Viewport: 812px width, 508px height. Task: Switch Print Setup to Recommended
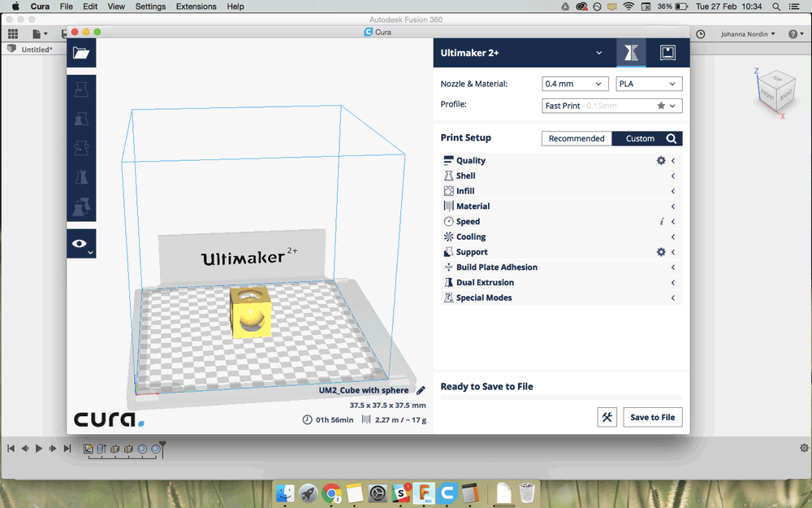point(577,138)
